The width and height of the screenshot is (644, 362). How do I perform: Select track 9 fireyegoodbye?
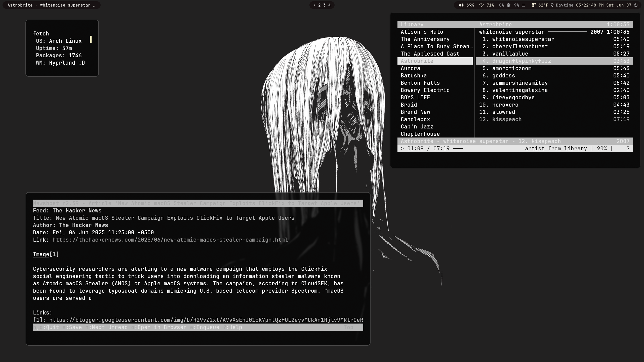coord(554,98)
